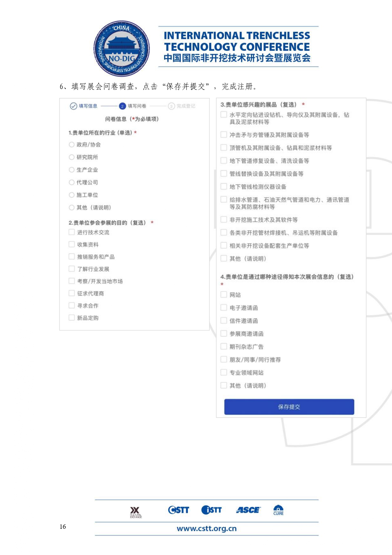Open the www.cstt.org.cn link
This screenshot has width=392, height=555.
pyautogui.click(x=206, y=528)
